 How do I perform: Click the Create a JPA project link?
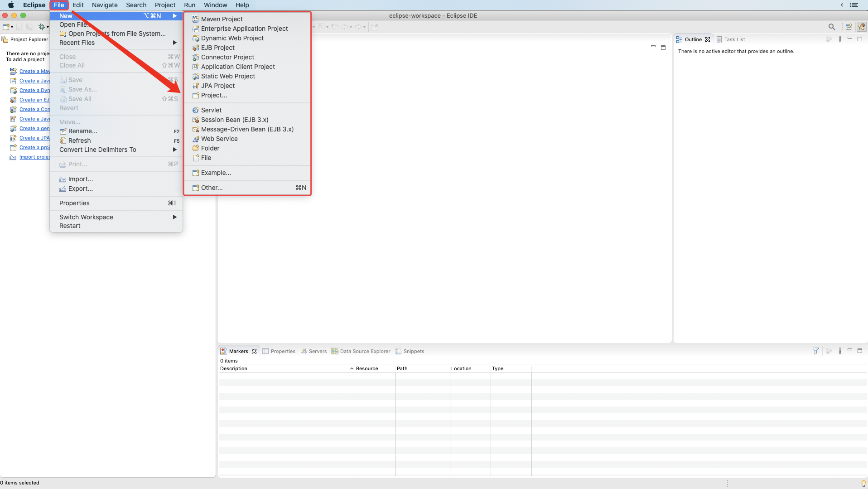coord(34,138)
